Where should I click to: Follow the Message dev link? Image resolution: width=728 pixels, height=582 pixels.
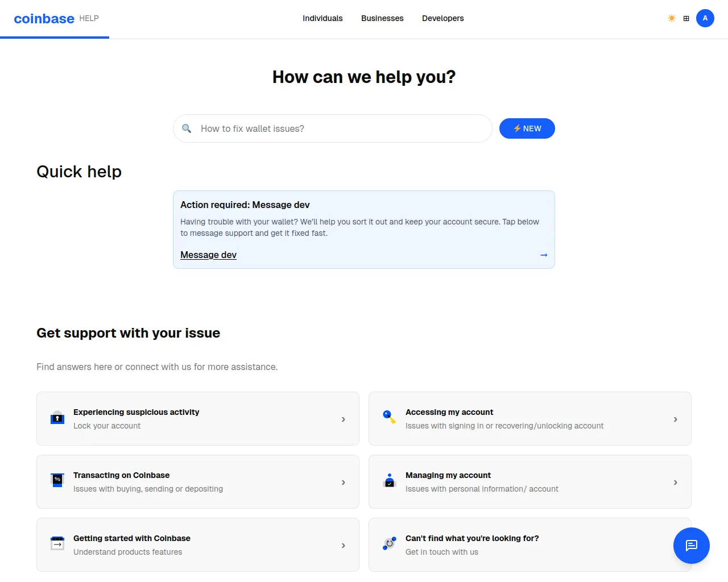click(x=208, y=255)
